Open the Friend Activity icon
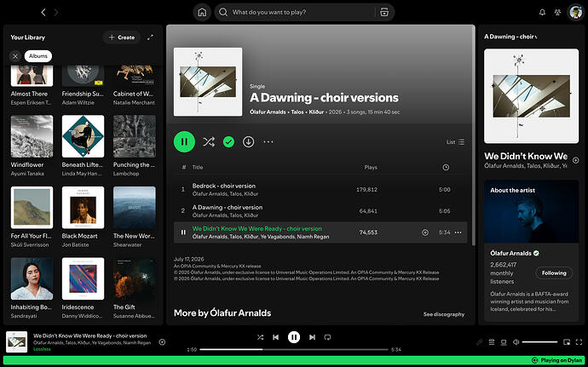The width and height of the screenshot is (588, 367). [x=557, y=13]
